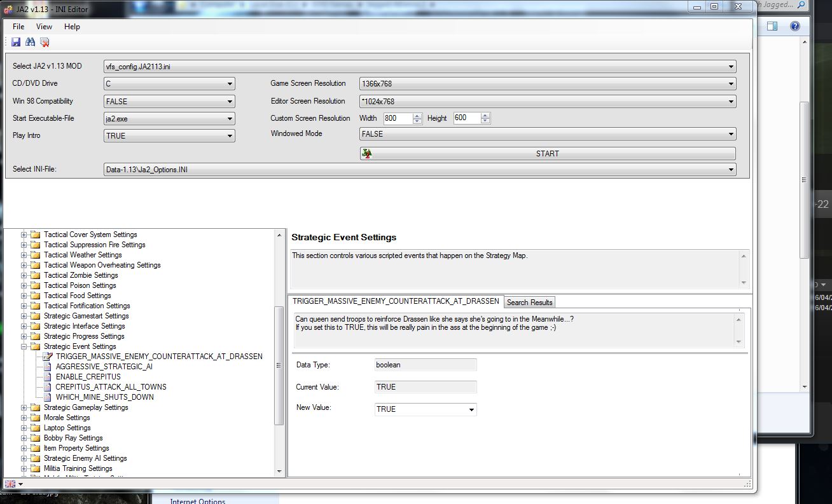Select AGGRESSIVE_STRATEGIC_AI tree item

[x=104, y=367]
